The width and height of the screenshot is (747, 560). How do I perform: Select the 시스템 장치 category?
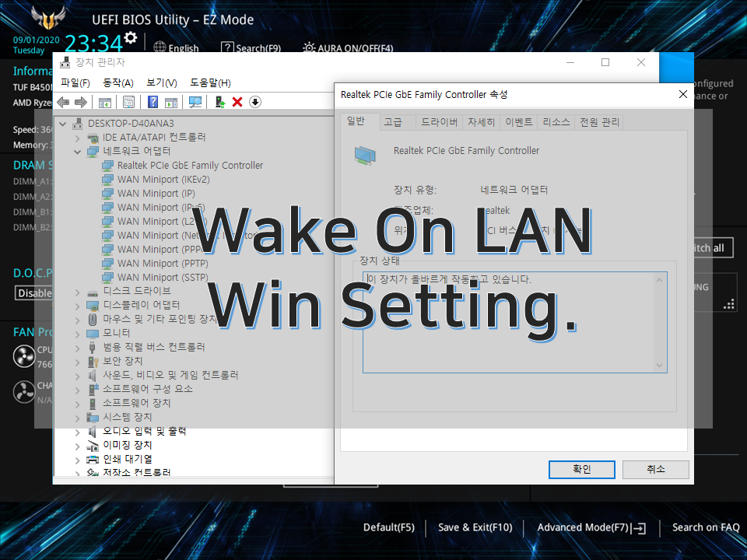click(127, 417)
